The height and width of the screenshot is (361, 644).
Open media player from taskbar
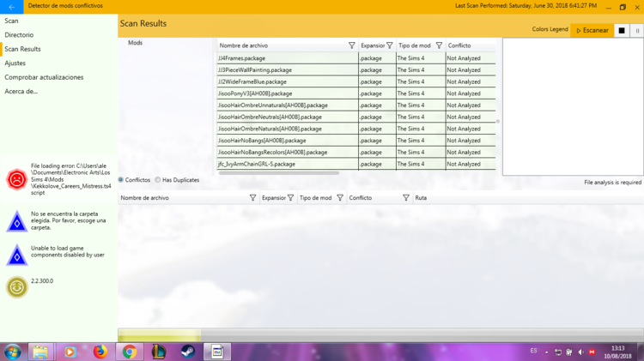[70, 352]
